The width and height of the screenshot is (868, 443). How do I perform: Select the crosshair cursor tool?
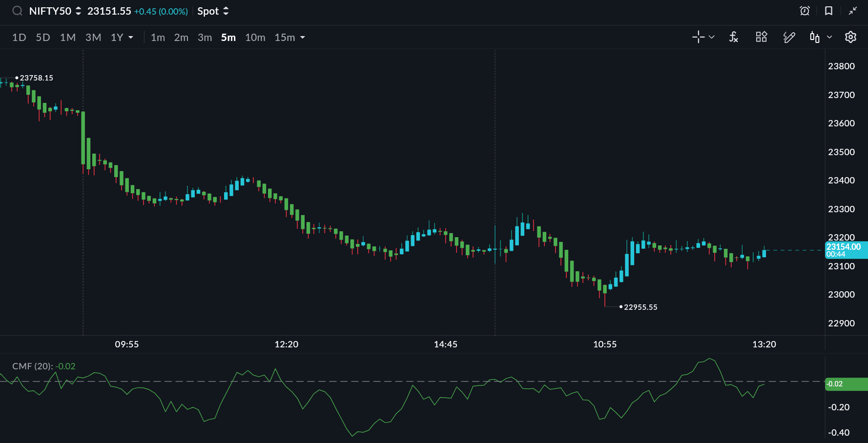coord(698,37)
